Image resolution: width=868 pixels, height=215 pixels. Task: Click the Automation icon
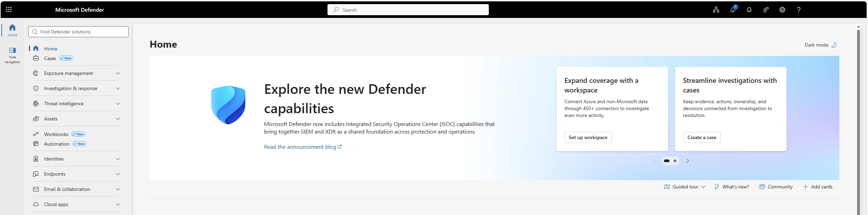(x=36, y=144)
